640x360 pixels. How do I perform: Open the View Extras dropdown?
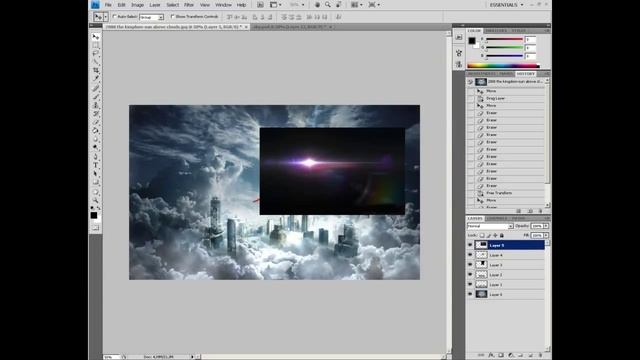click(x=276, y=5)
